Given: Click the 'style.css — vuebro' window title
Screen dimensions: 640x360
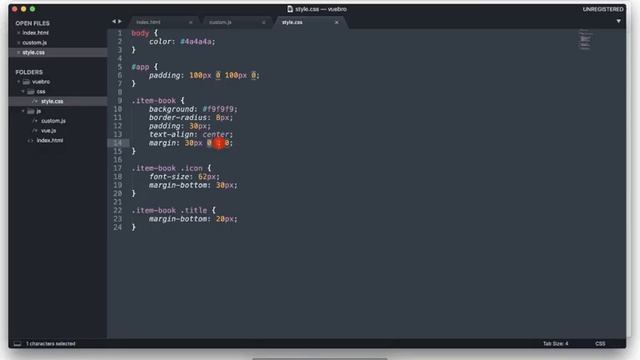Looking at the screenshot, I should tap(321, 9).
